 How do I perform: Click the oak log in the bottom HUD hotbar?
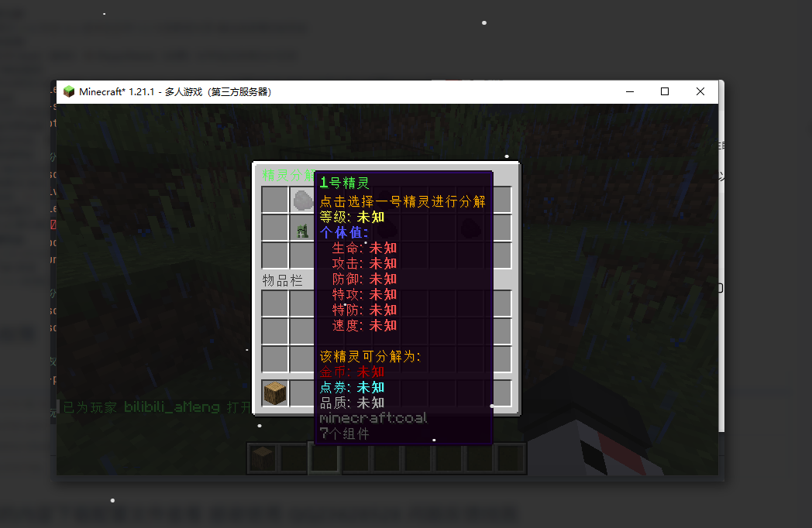(263, 458)
